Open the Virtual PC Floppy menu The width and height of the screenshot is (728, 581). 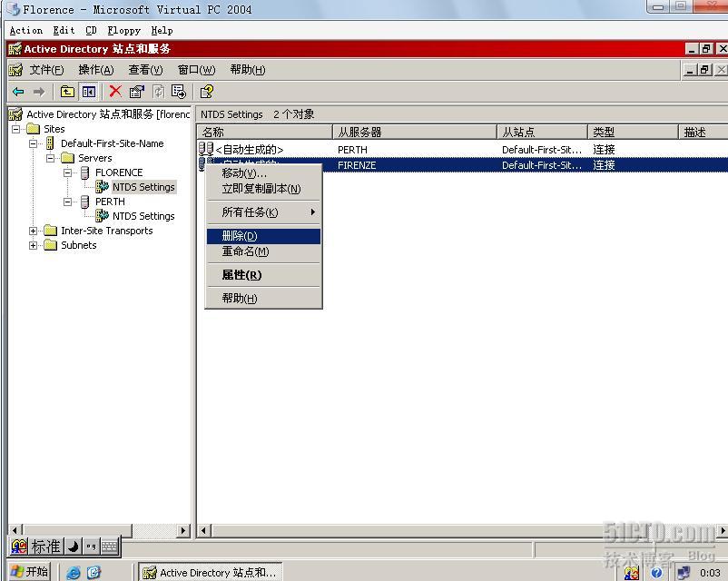124,31
